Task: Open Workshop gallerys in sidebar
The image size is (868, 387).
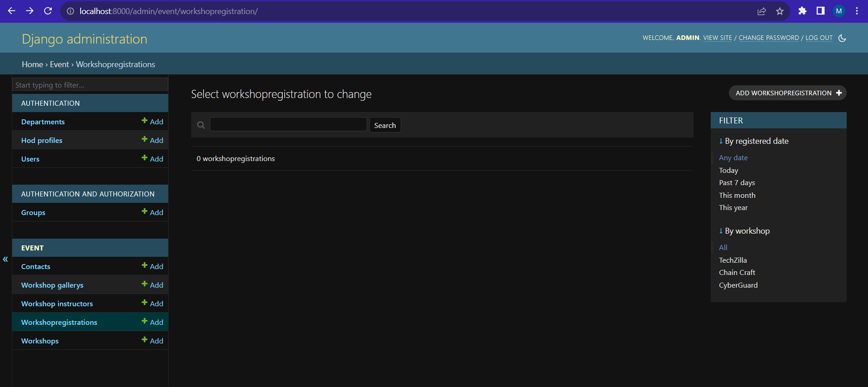Action: click(x=52, y=285)
